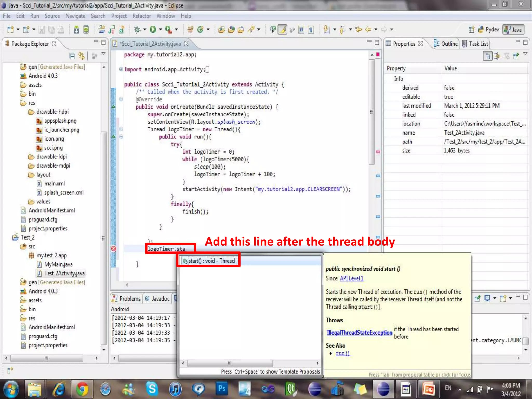Toggle Link with Editor in Package Explorer
Image resolution: width=532 pixels, height=399 pixels.
pos(82,56)
